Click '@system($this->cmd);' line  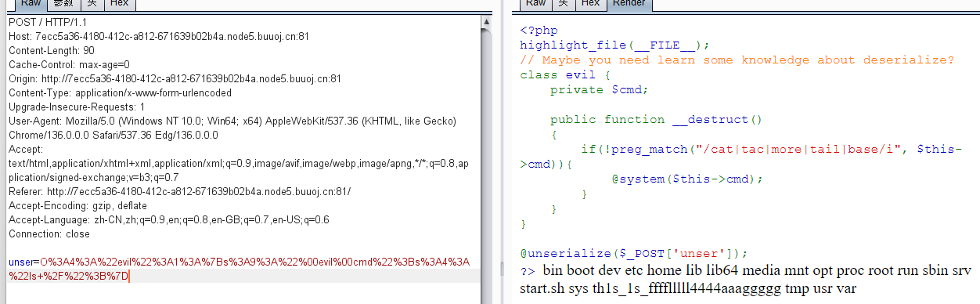coord(686,179)
